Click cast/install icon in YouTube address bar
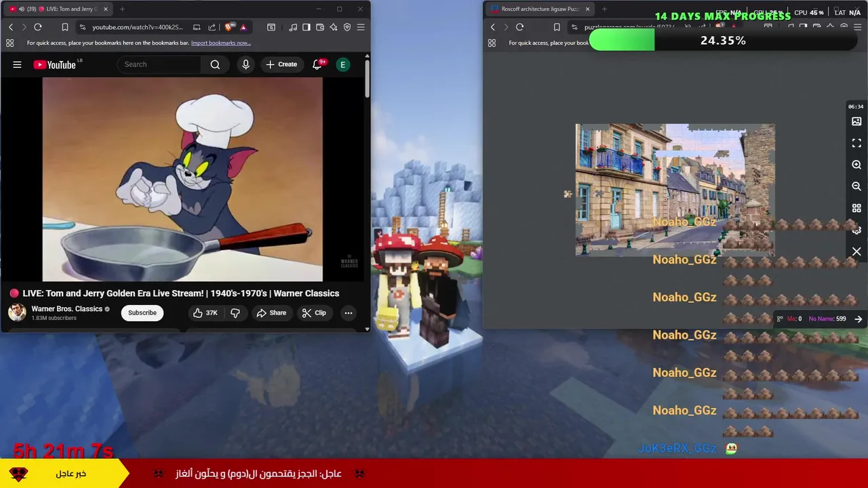 [197, 27]
